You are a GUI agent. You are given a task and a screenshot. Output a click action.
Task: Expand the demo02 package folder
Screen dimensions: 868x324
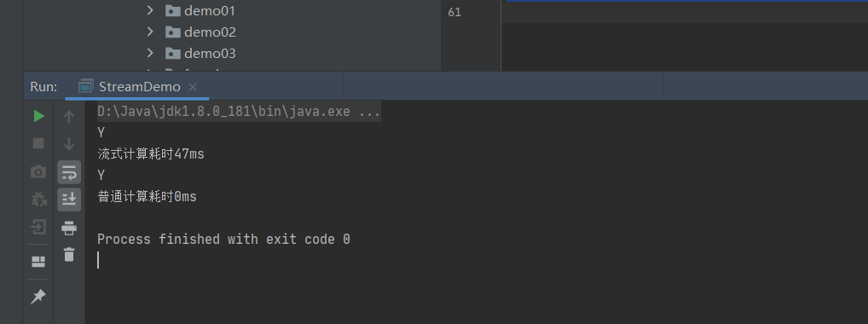pos(150,32)
